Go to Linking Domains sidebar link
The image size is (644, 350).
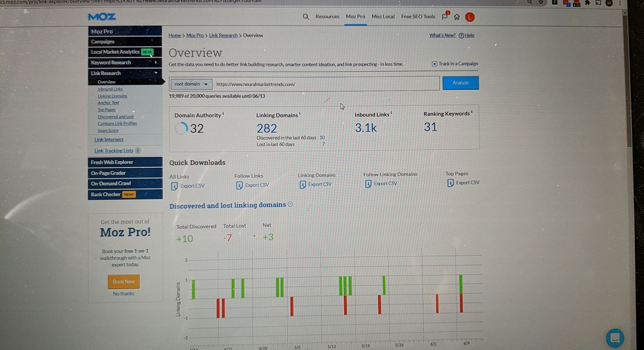[x=112, y=96]
